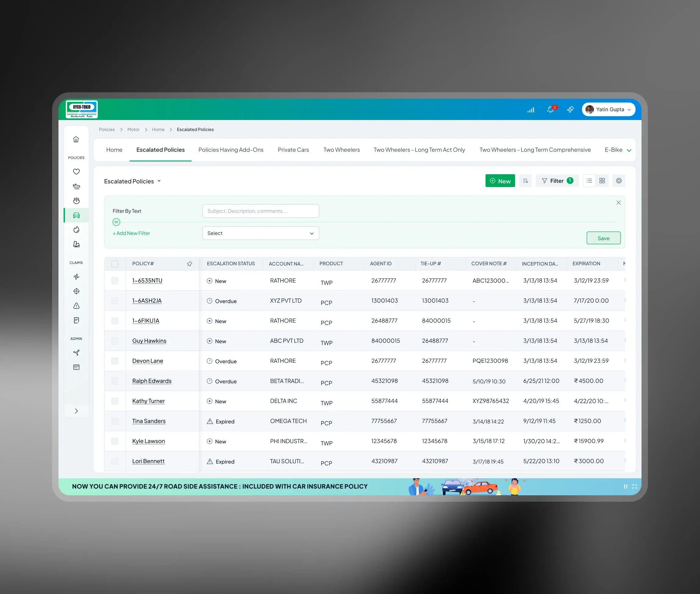The height and width of the screenshot is (594, 700).
Task: Click the sort icon next to New button
Action: (525, 181)
